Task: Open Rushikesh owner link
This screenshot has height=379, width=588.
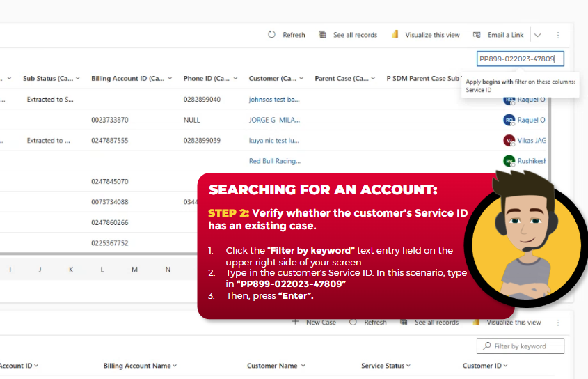Action: coord(532,161)
